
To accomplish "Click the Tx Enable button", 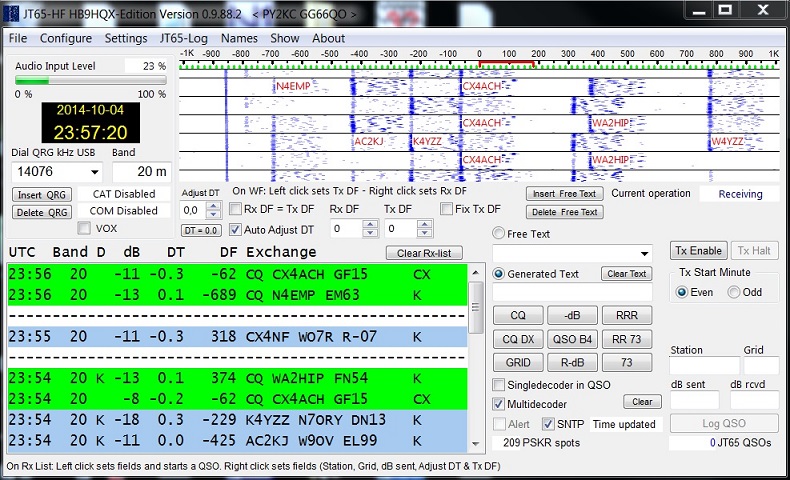I will [698, 251].
